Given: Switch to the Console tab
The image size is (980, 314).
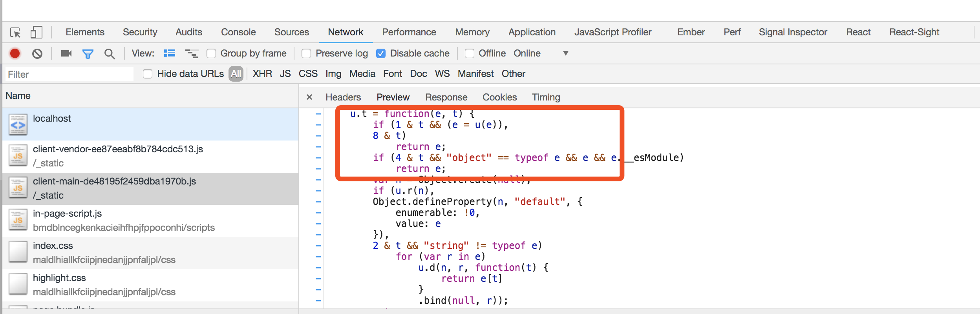Looking at the screenshot, I should coord(238,32).
